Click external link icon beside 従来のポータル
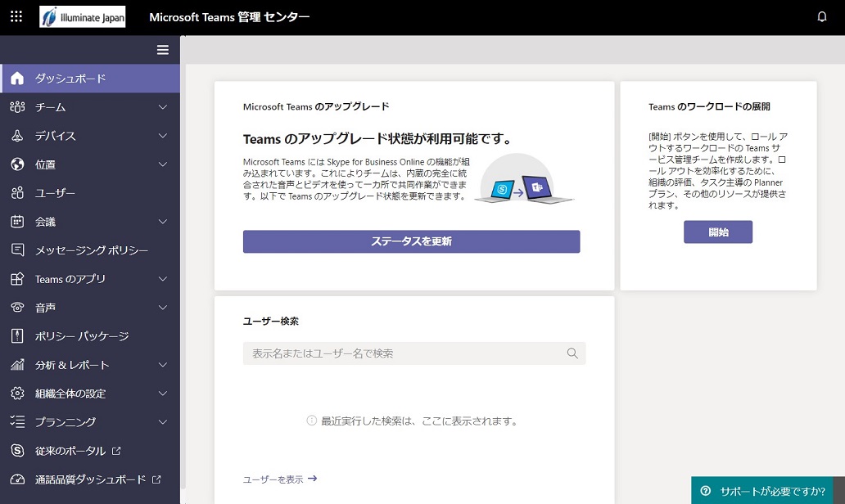This screenshot has width=845, height=504. 116,451
